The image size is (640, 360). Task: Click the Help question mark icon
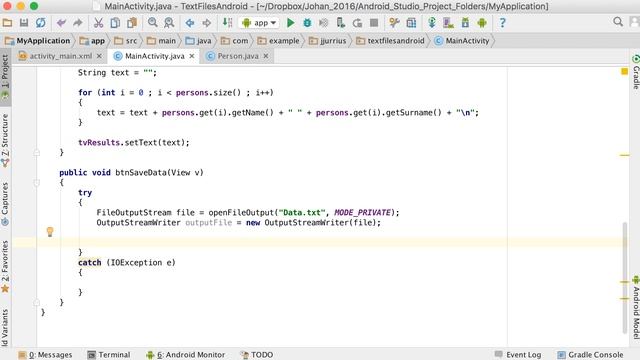pos(502,23)
